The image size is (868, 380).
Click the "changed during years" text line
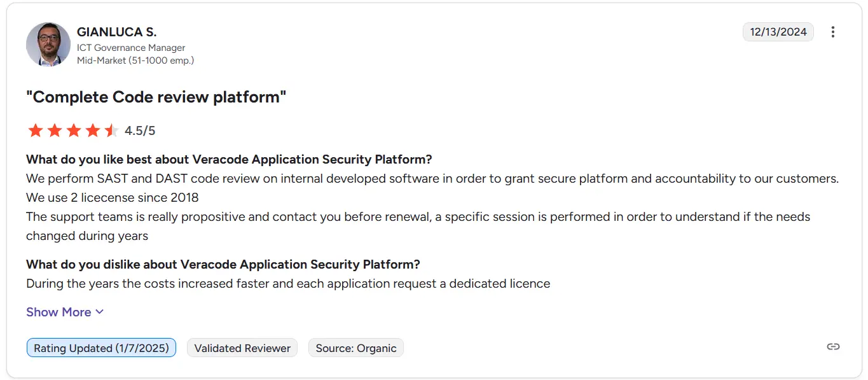87,236
